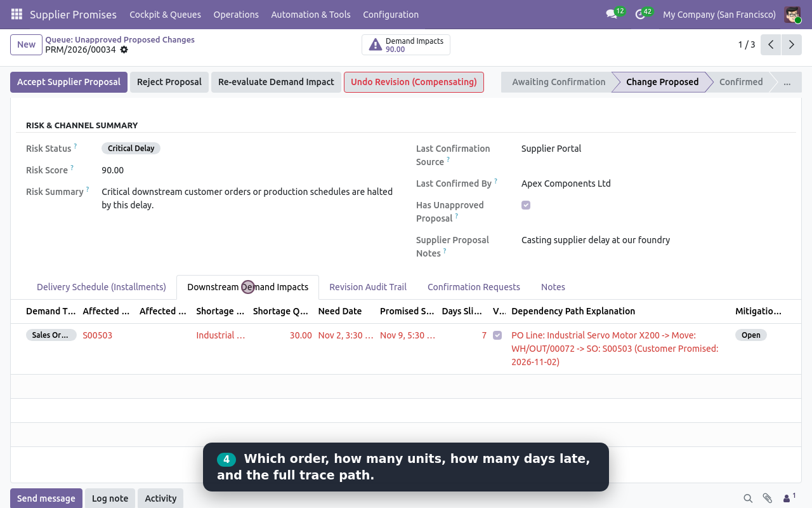Go to the previous record arrow
Screen dimensions: 812x508
click(771, 44)
